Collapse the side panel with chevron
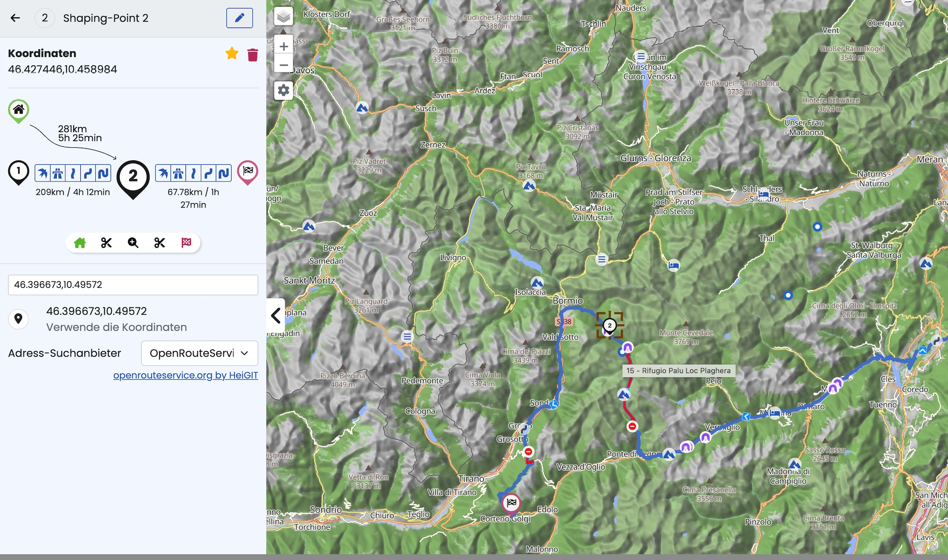 [x=276, y=315]
